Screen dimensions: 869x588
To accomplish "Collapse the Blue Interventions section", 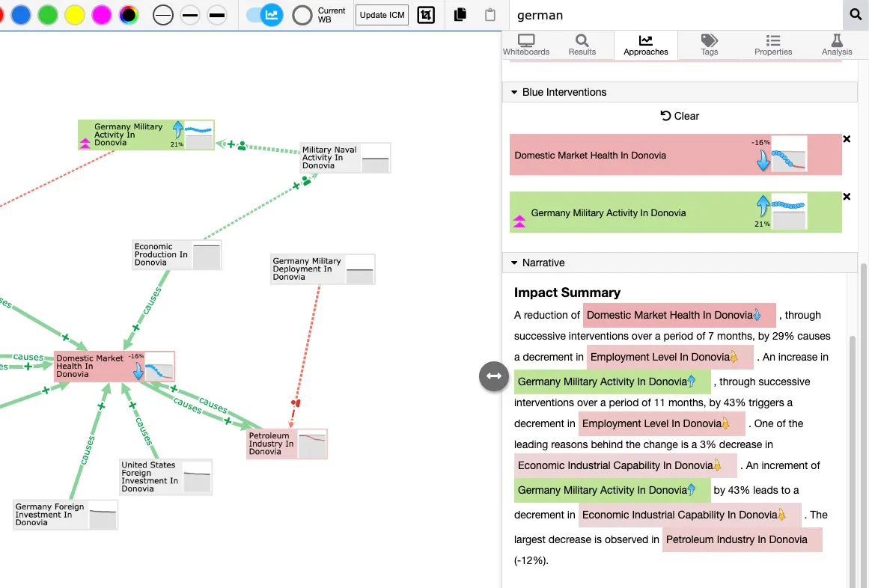I will pos(513,92).
